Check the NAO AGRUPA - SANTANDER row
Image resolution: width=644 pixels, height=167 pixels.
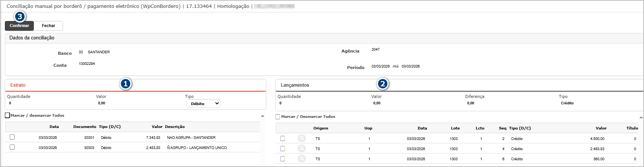point(12,137)
